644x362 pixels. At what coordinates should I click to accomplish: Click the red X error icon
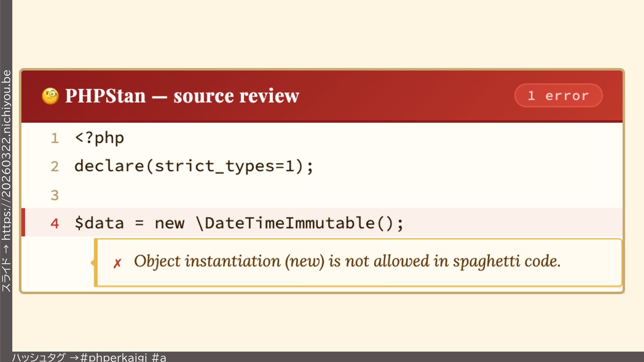click(117, 263)
